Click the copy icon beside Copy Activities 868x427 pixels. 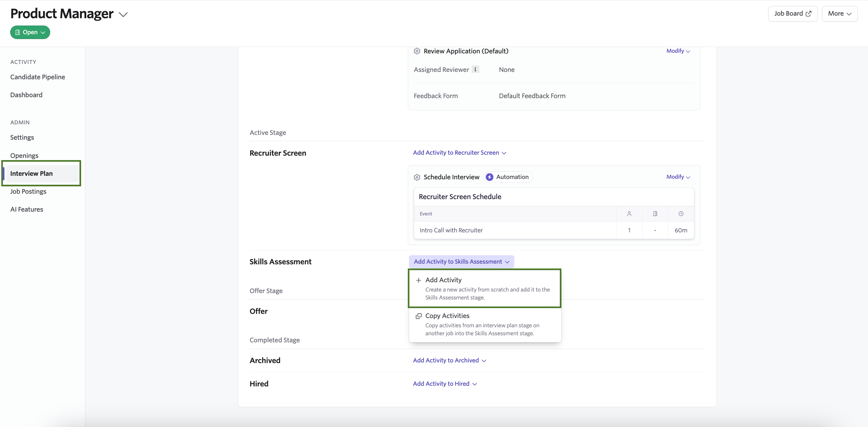click(418, 316)
